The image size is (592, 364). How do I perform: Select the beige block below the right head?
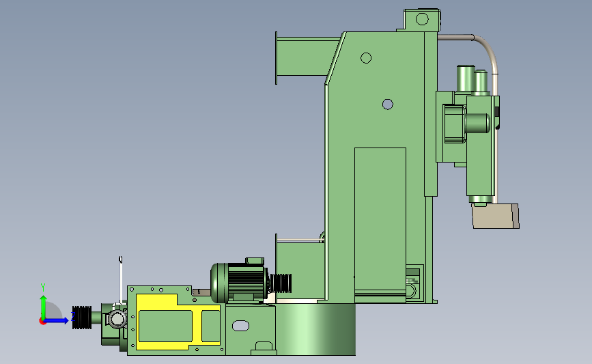click(495, 216)
